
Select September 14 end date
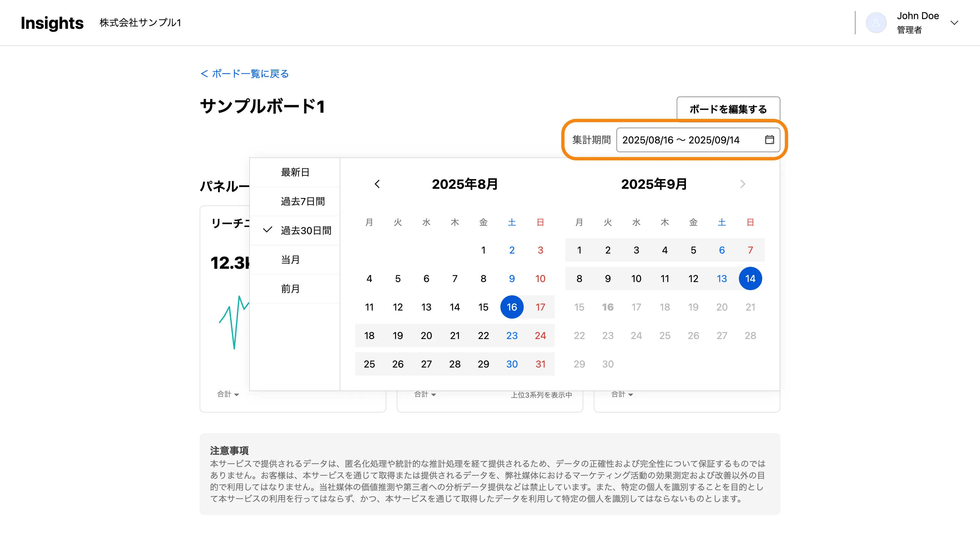coord(750,279)
